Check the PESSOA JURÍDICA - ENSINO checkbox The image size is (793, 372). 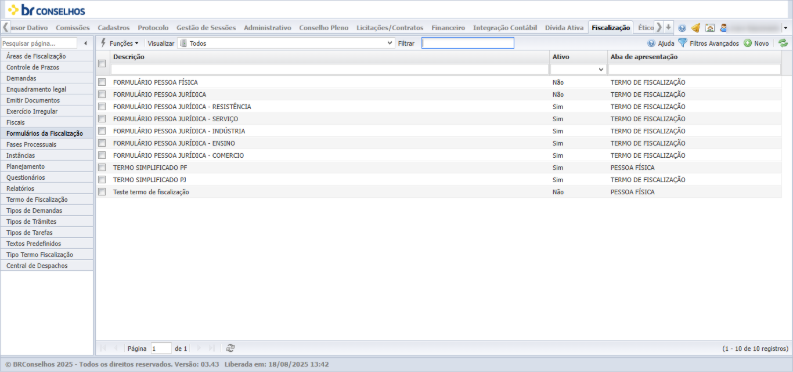(x=102, y=143)
